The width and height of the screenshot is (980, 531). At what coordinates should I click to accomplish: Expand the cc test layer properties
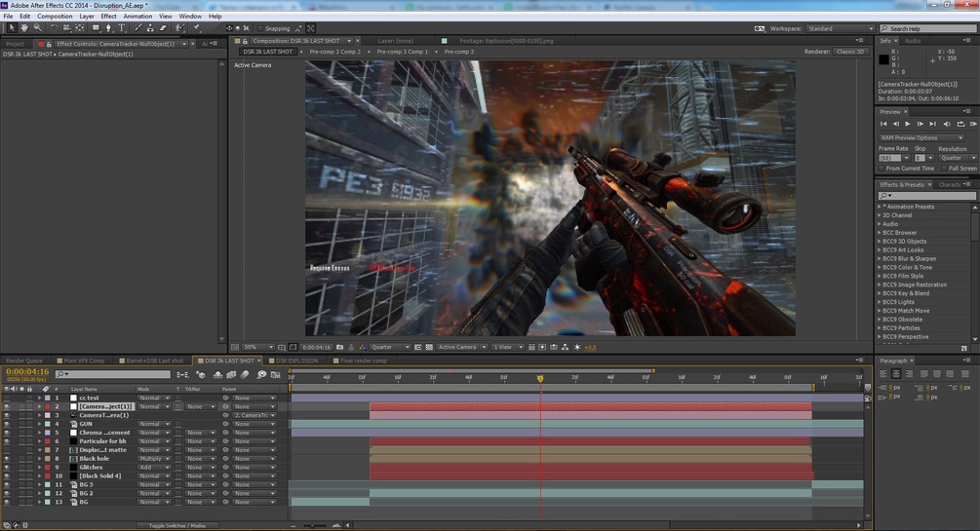tap(39, 398)
